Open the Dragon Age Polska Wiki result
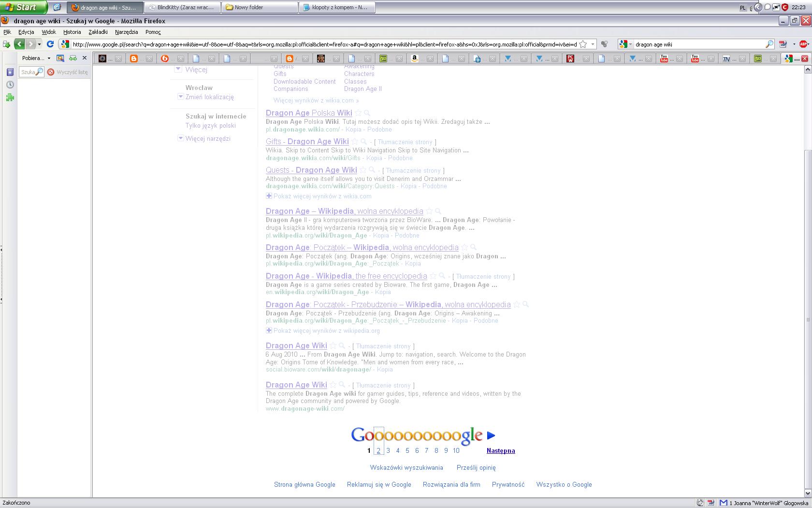Screen dimensions: 812x508 tap(309, 113)
